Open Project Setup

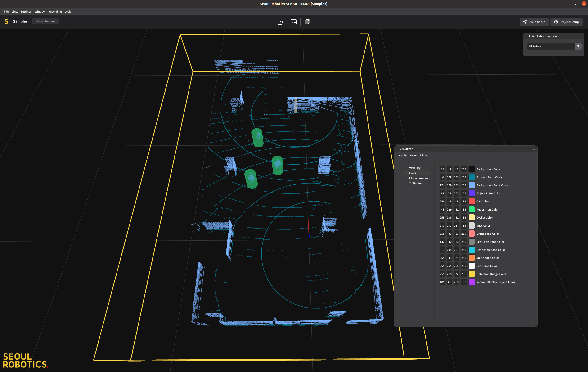click(566, 22)
